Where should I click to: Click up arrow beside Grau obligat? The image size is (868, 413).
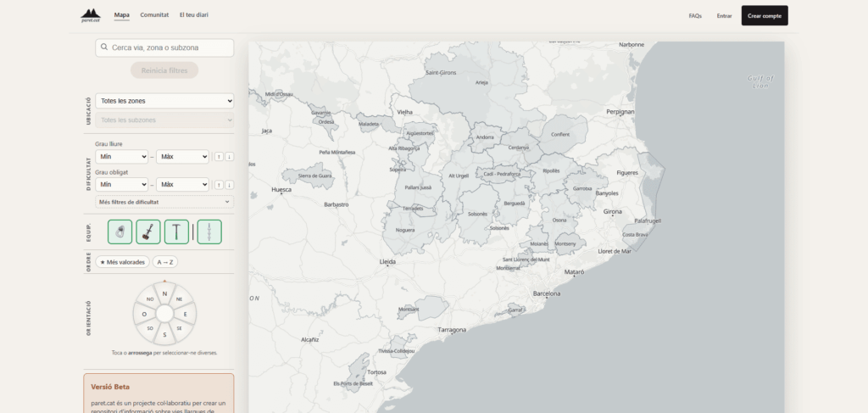click(219, 185)
